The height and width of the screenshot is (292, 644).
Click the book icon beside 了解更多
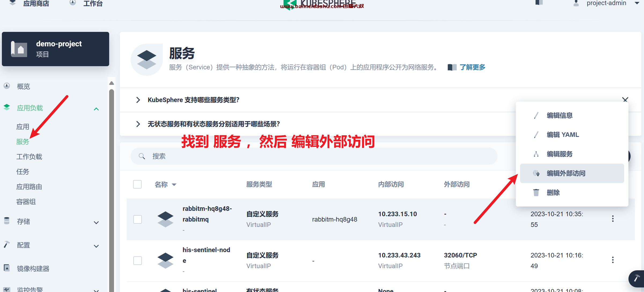[452, 67]
